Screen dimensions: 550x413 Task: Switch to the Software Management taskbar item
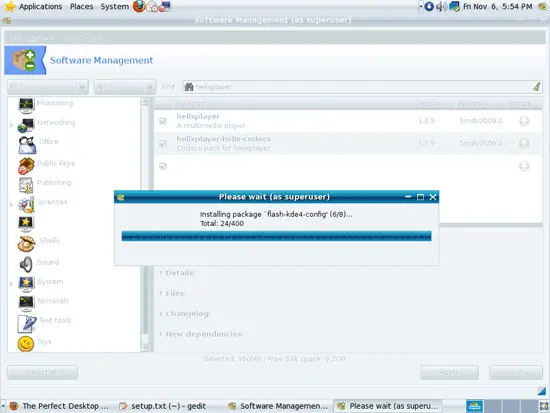pos(278,406)
